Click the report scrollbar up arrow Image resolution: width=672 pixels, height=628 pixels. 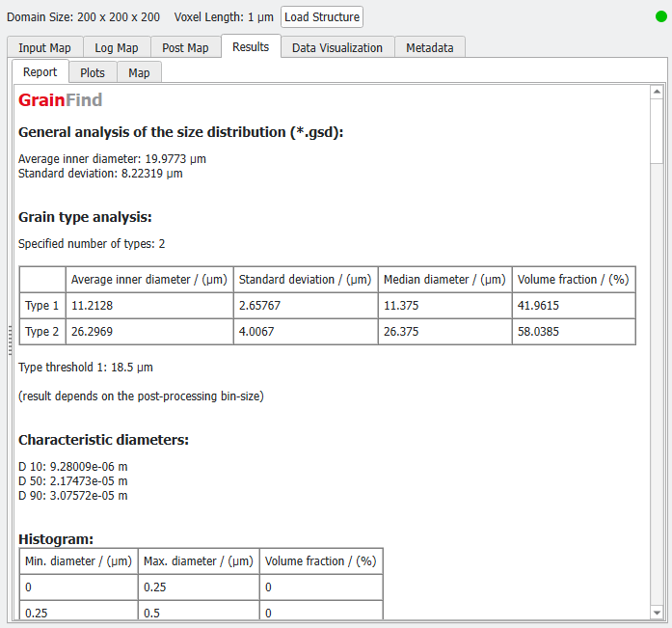657,92
